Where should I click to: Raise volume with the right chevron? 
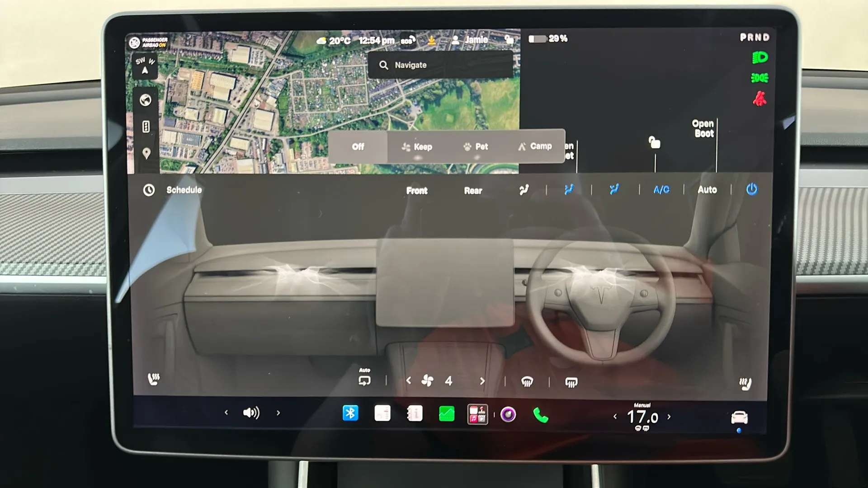click(x=278, y=413)
